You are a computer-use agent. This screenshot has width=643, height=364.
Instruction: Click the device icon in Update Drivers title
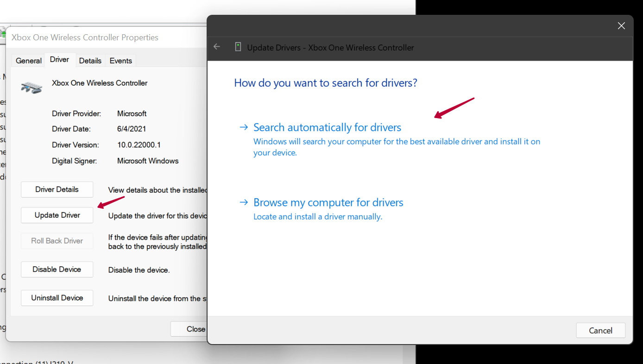pos(238,47)
